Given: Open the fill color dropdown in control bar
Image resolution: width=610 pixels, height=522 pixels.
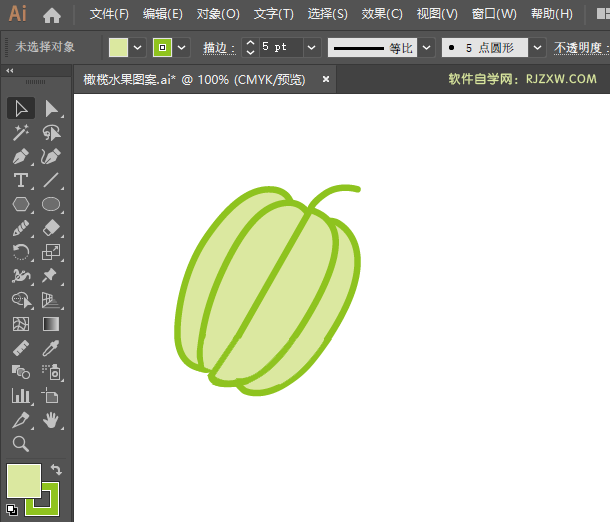Looking at the screenshot, I should [137, 47].
